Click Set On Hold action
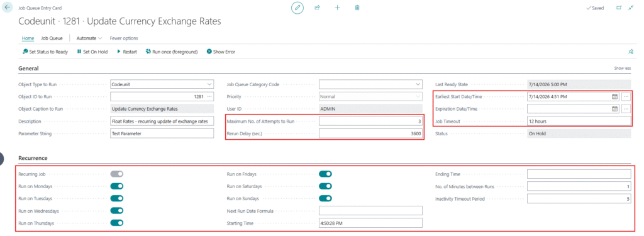 tap(92, 52)
